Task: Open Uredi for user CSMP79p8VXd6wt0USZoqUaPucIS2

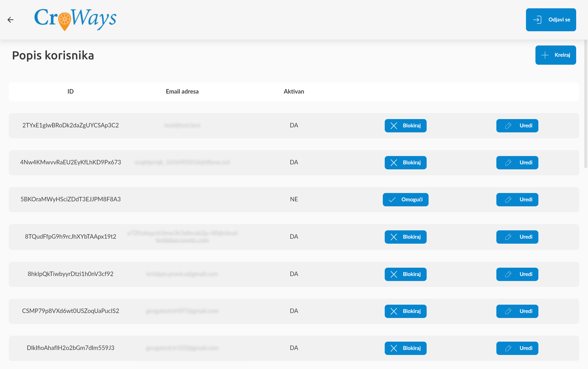Action: [517, 311]
